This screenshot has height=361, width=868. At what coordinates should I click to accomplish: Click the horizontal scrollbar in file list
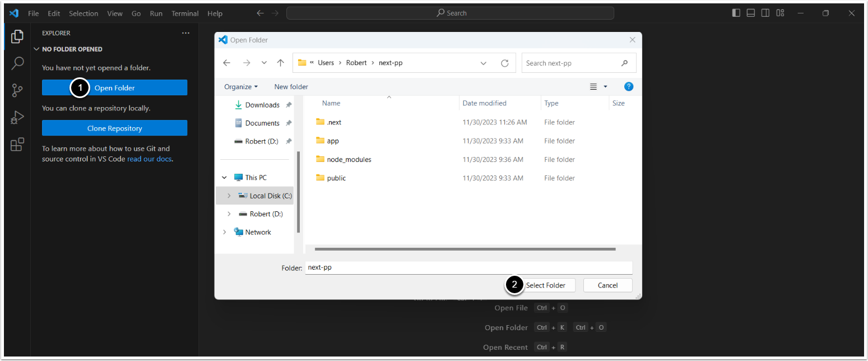pyautogui.click(x=465, y=249)
